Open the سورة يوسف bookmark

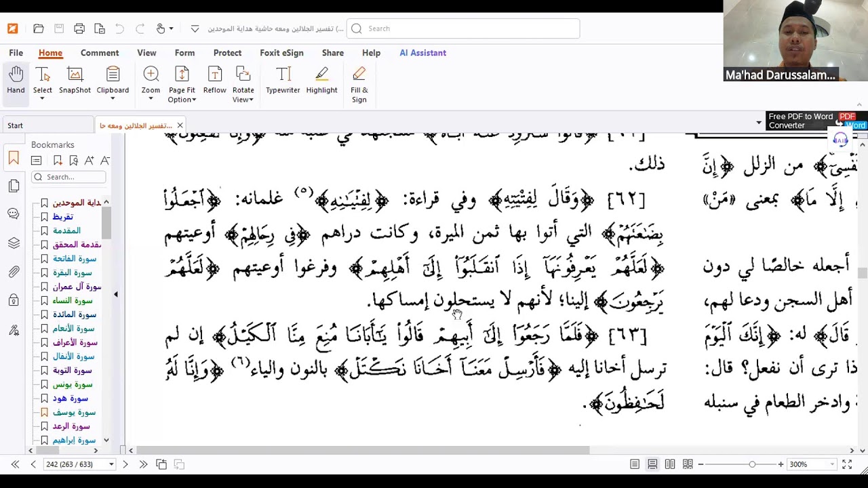74,412
